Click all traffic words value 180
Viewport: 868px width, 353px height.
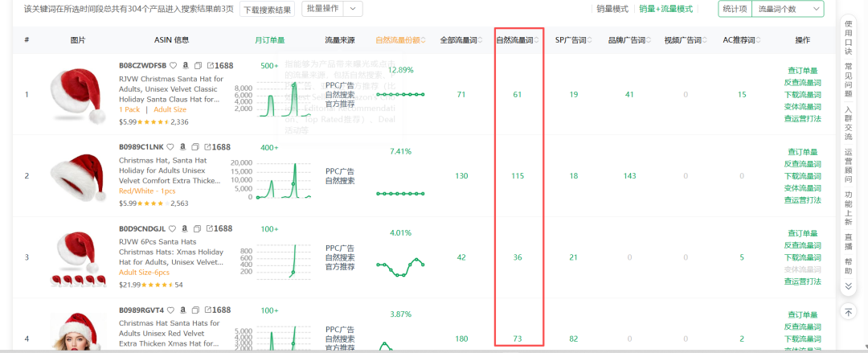tap(461, 339)
